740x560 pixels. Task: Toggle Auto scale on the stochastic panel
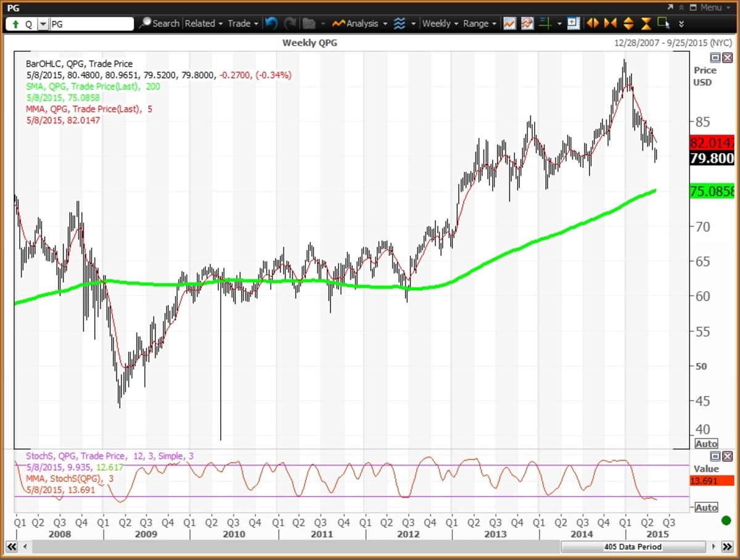(x=706, y=507)
